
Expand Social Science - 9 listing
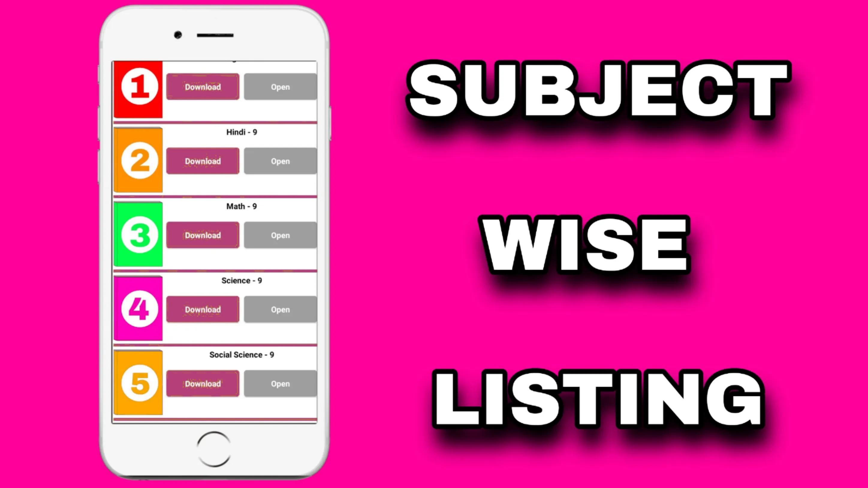coord(242,354)
